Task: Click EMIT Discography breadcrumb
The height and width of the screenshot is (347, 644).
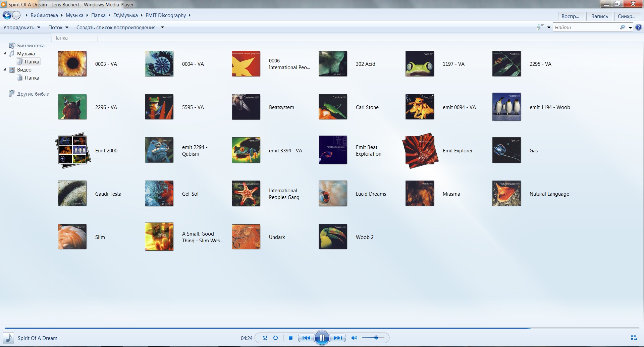Action: (166, 15)
